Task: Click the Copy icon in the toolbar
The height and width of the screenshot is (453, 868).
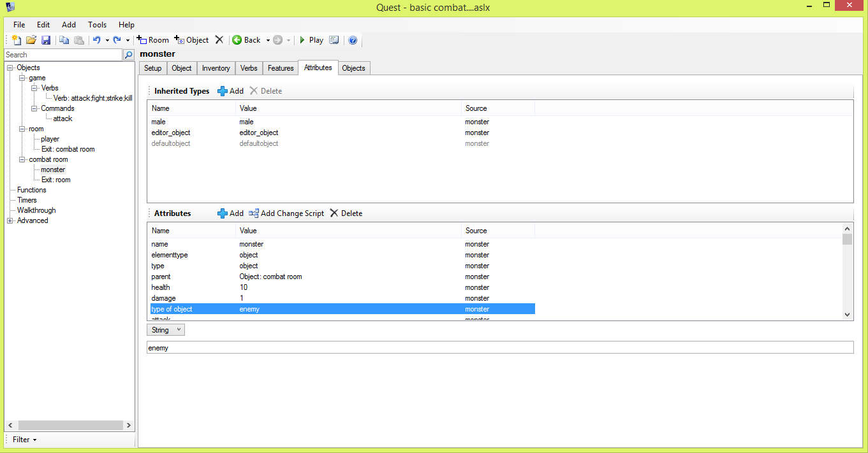Action: tap(64, 40)
